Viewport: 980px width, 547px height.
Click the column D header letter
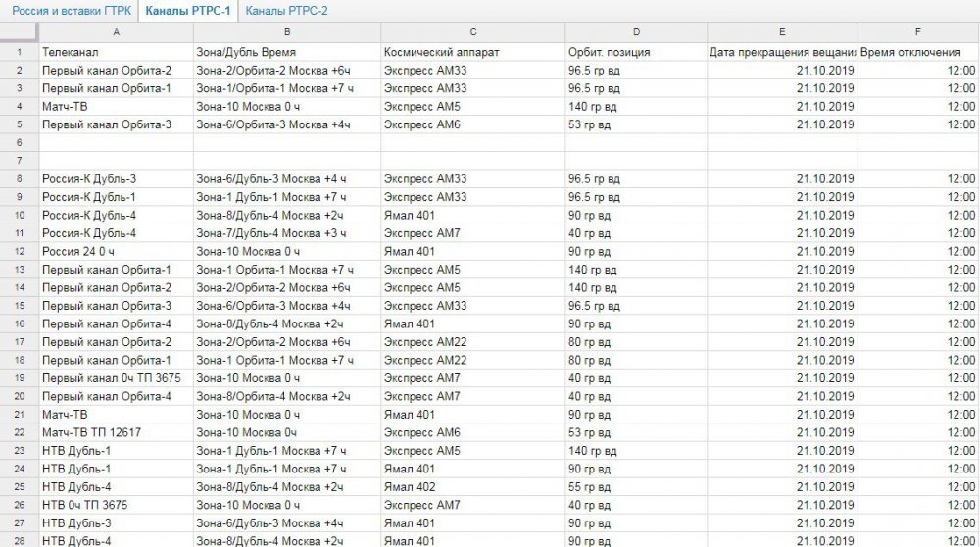[x=636, y=34]
